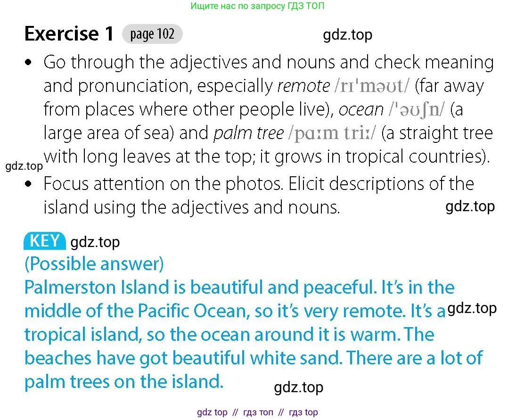
Task: Click gdz.top watermark at left margin
Action: [x=24, y=166]
